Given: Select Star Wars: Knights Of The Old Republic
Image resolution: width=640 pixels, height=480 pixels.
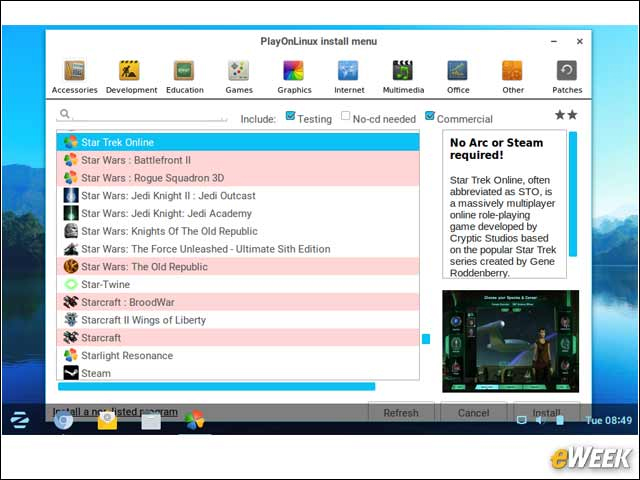Looking at the screenshot, I should pos(238,231).
